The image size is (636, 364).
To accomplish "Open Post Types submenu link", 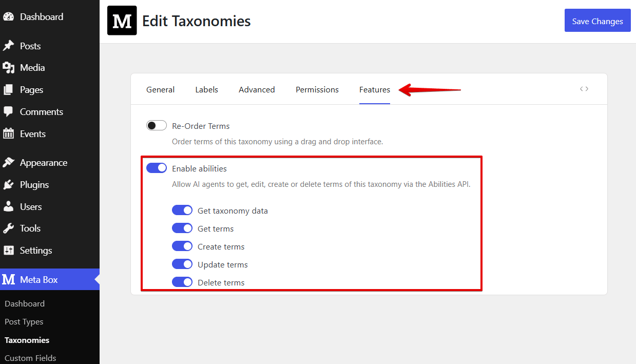I will pos(24,322).
